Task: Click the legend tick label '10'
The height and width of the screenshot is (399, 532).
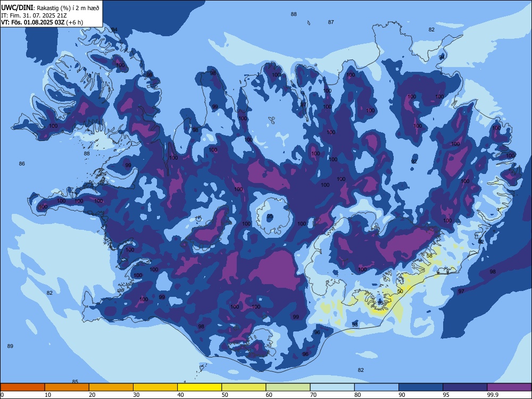Action: pos(48,395)
